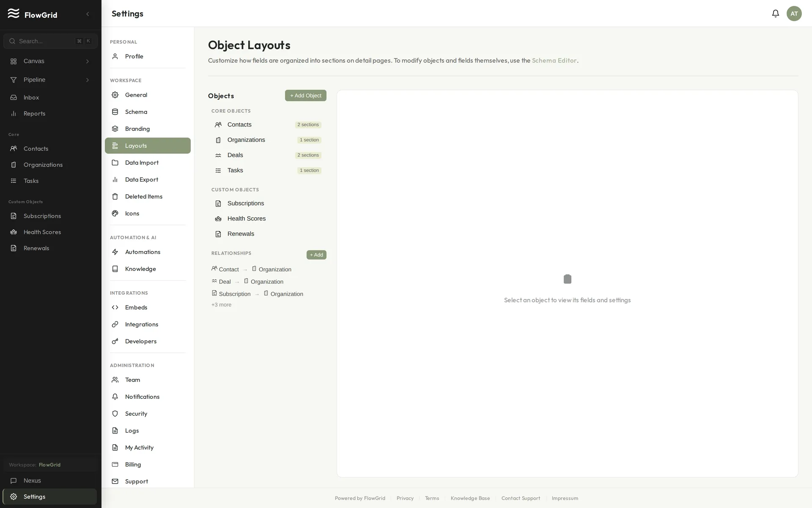Open Subscription to Organization relationship
812x508 pixels.
coord(257,294)
